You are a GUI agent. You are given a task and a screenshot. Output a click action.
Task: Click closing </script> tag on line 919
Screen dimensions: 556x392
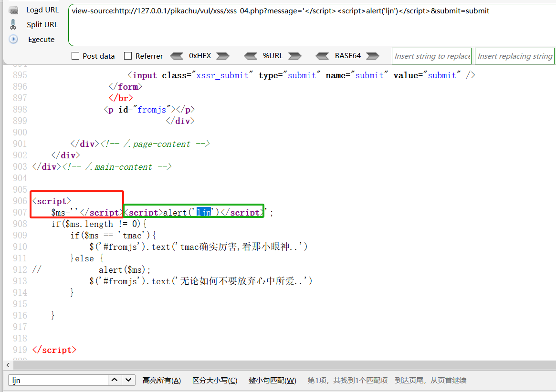pos(54,350)
